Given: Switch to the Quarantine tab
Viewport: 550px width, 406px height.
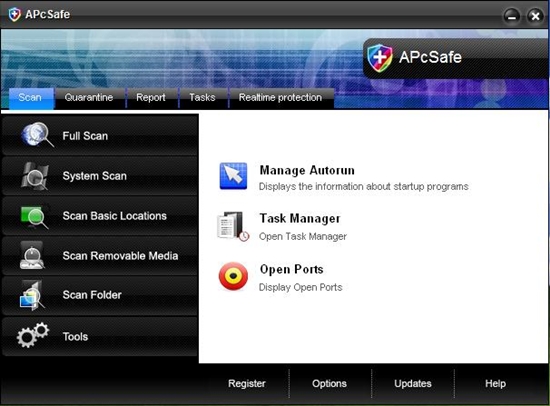Looking at the screenshot, I should tap(89, 98).
